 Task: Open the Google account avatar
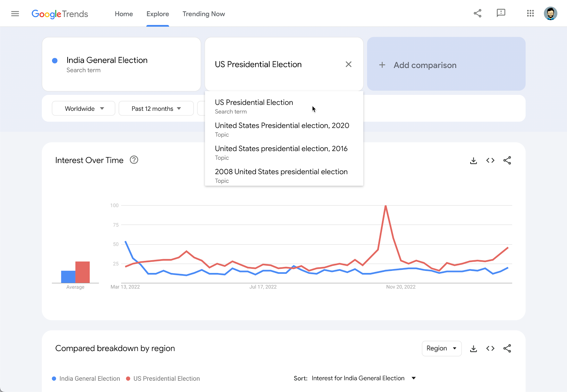pos(550,13)
